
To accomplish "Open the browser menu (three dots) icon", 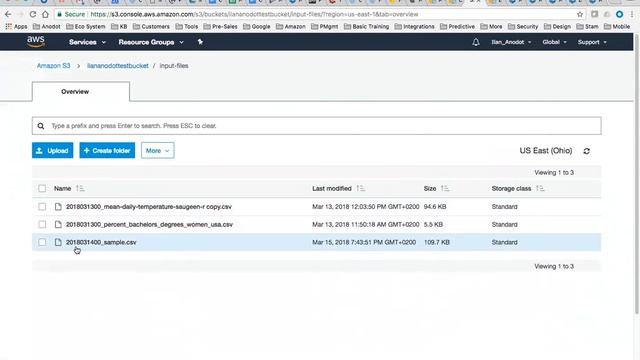I will pos(632,14).
